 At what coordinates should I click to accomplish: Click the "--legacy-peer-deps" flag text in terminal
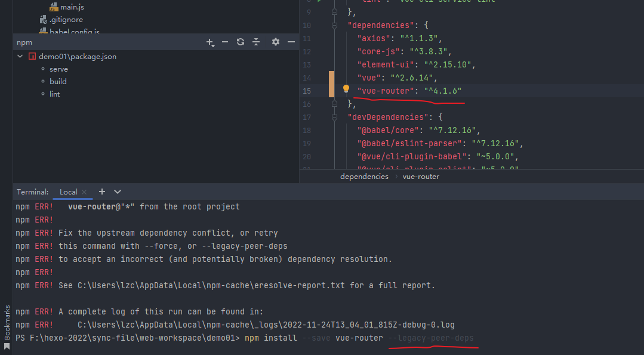pyautogui.click(x=431, y=338)
